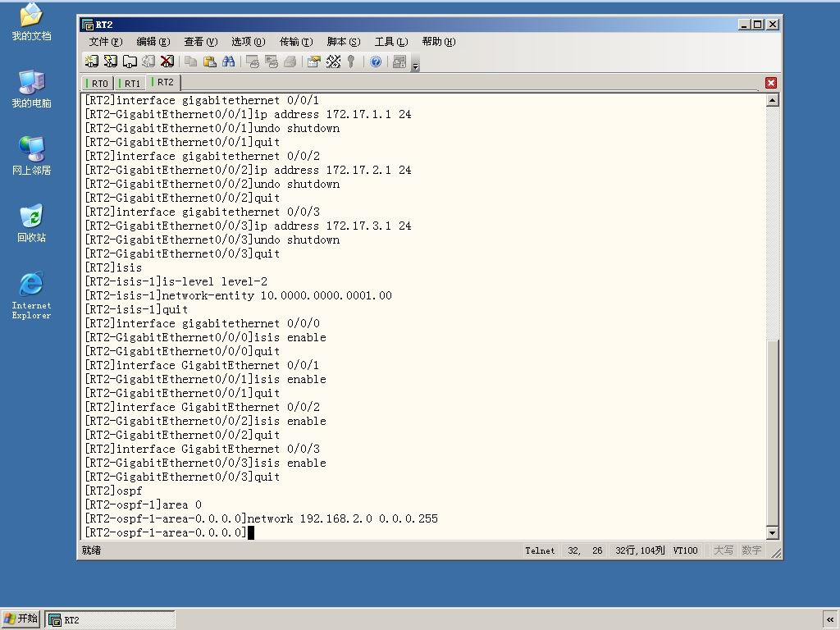Select 我的电脑 desktop icon
Viewport: 840px width, 630px height.
tap(31, 89)
